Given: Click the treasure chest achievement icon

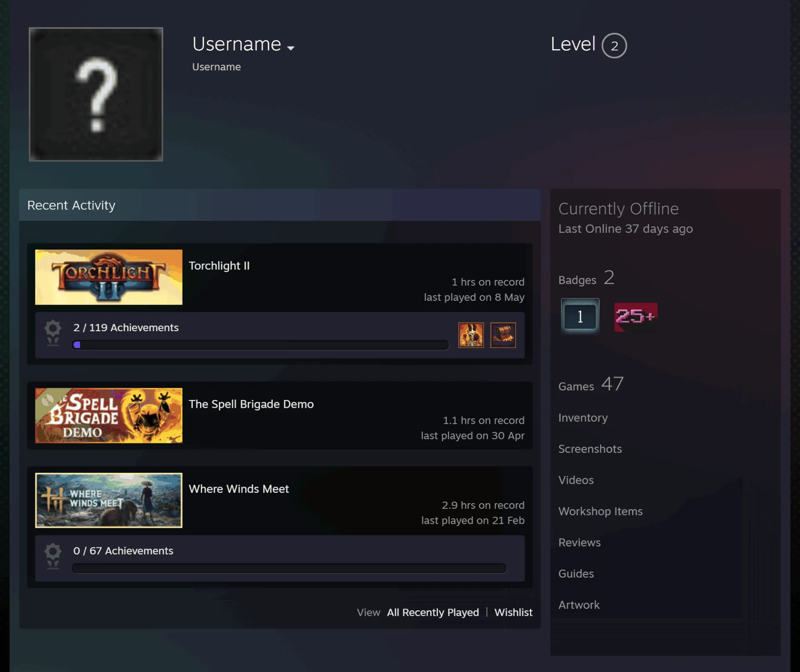Looking at the screenshot, I should [503, 335].
